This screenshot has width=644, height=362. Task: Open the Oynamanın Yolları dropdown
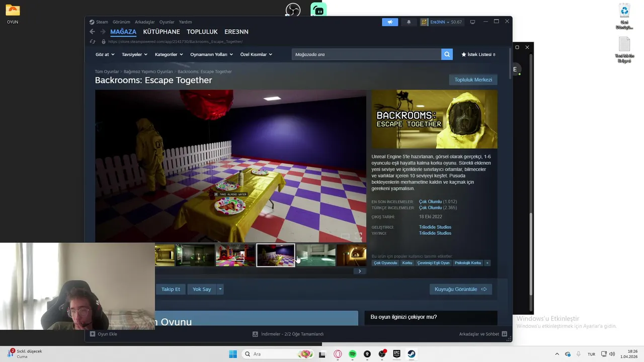(211, 54)
